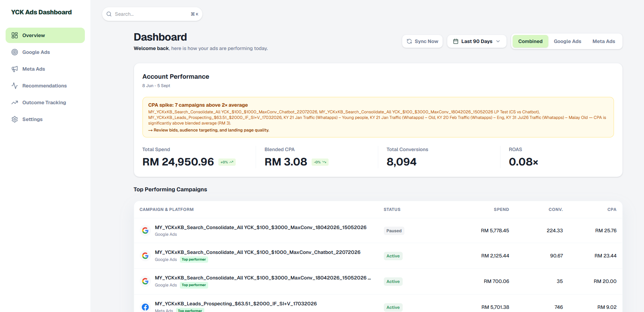Click the STATUS column header
Viewport: 644px width, 312px height.
click(x=392, y=210)
